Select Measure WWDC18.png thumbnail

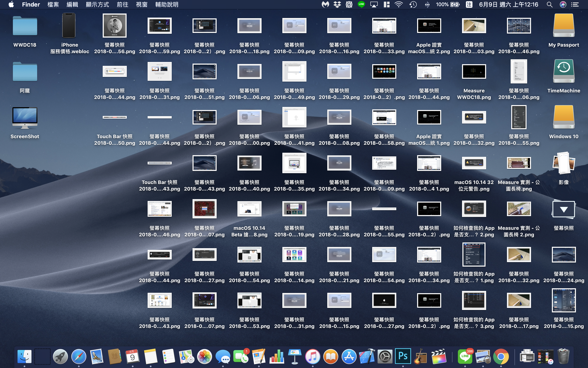[474, 72]
